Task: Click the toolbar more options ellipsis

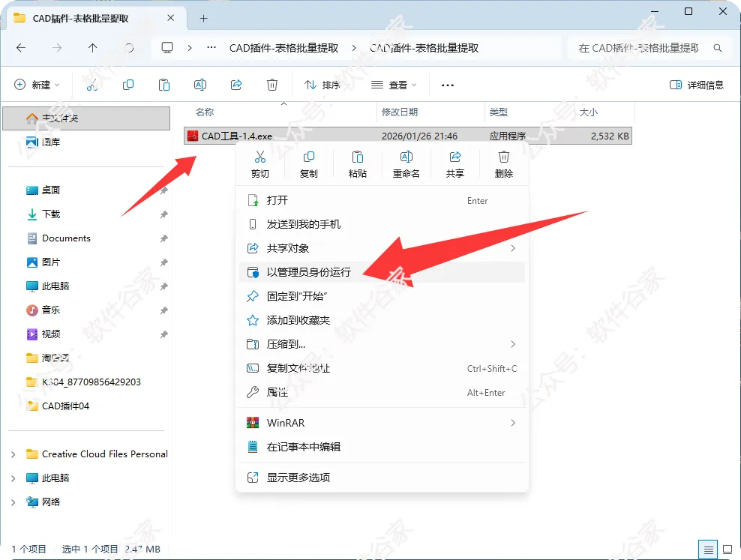Action: coord(448,85)
